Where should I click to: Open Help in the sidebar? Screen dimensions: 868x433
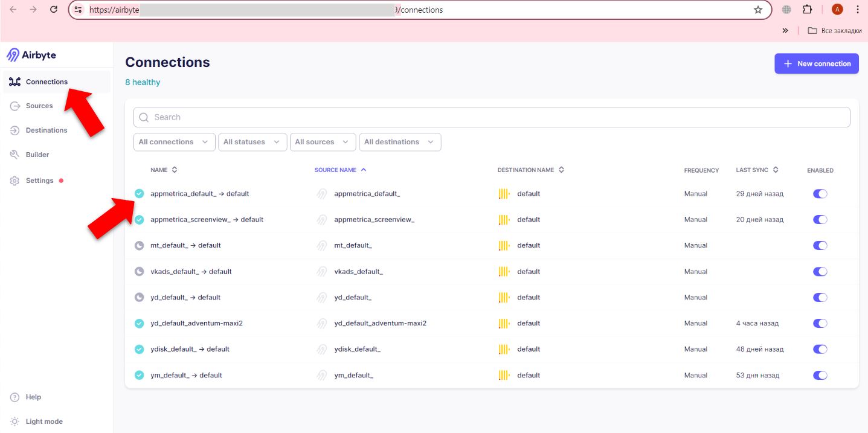point(26,397)
